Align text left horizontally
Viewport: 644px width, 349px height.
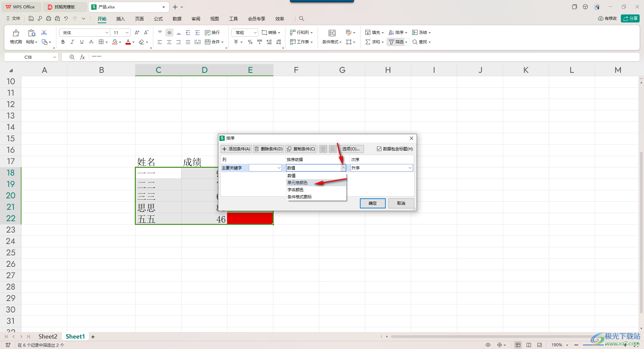160,42
